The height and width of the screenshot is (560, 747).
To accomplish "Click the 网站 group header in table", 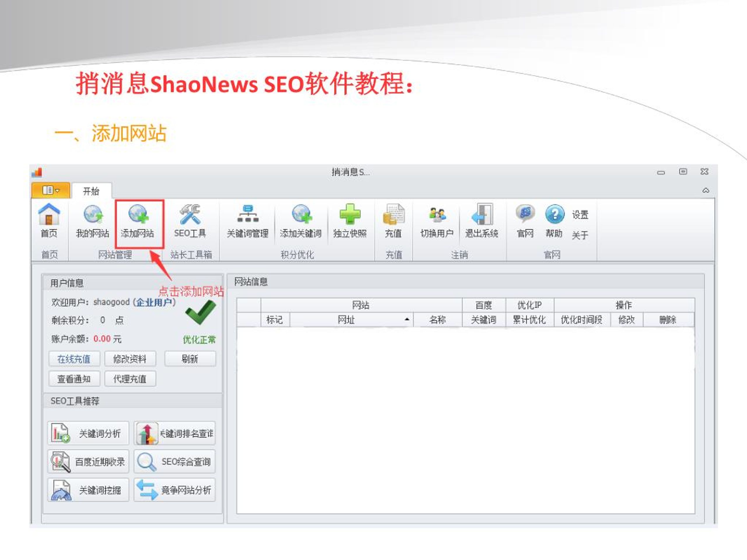I will point(361,305).
